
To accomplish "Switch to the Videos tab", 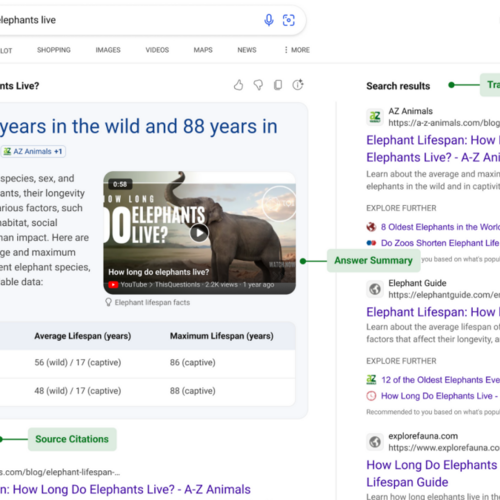I will [x=157, y=50].
